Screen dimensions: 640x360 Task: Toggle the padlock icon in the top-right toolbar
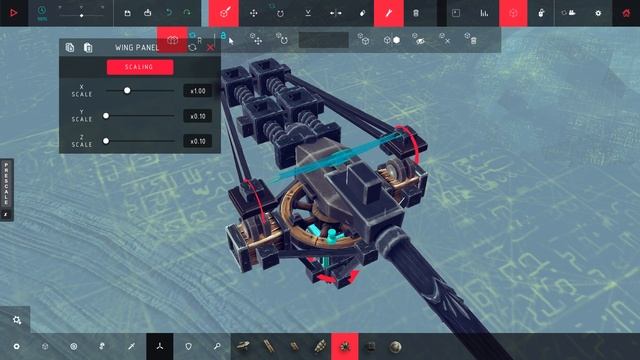(x=541, y=13)
